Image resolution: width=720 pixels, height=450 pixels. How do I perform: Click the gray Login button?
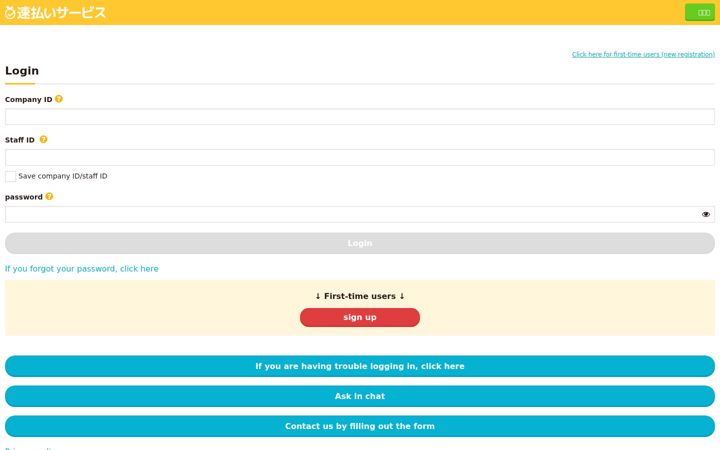click(x=360, y=243)
